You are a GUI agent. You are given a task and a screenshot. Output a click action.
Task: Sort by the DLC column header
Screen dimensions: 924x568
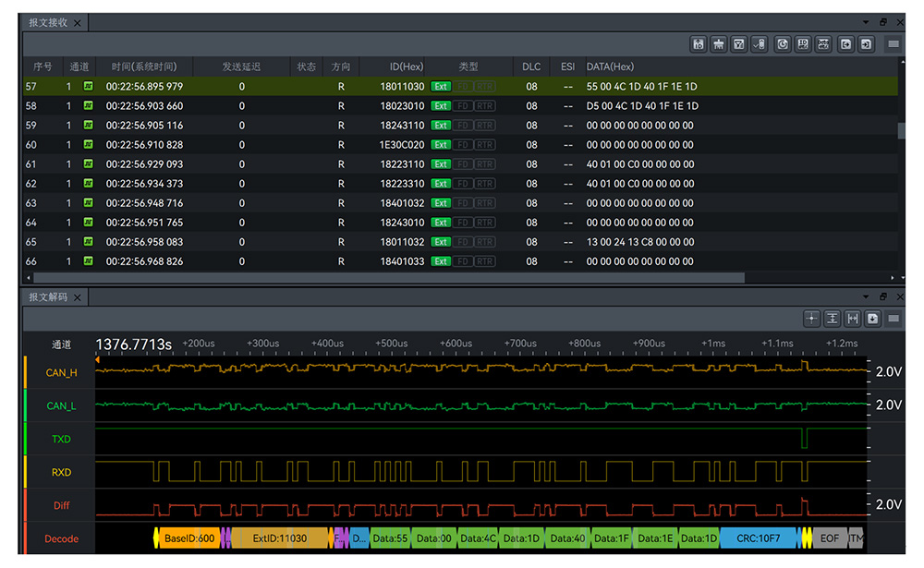(531, 66)
